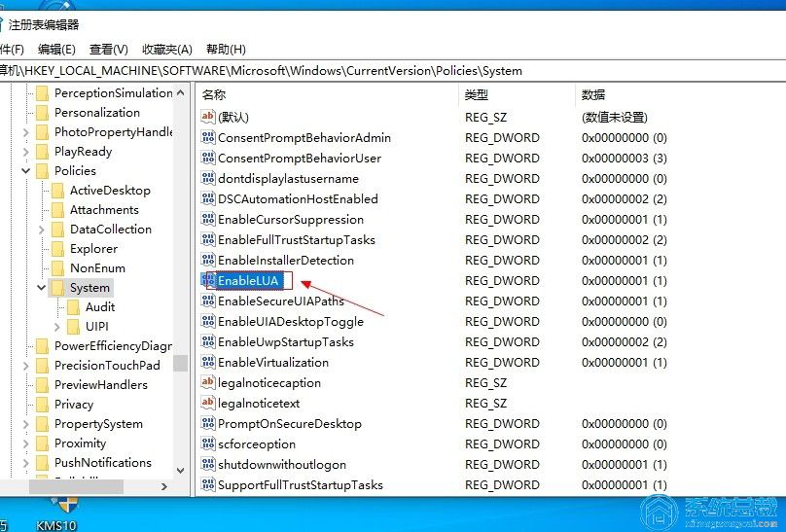The image size is (786, 532).
Task: Expand the PrecisionTouchPad tree node
Action: pos(26,366)
